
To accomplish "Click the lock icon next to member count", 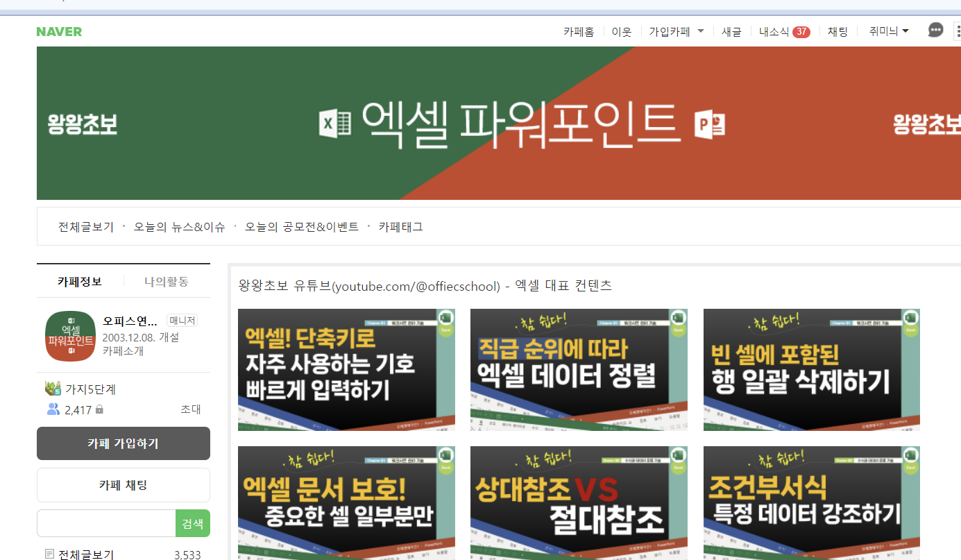I will pyautogui.click(x=99, y=410).
